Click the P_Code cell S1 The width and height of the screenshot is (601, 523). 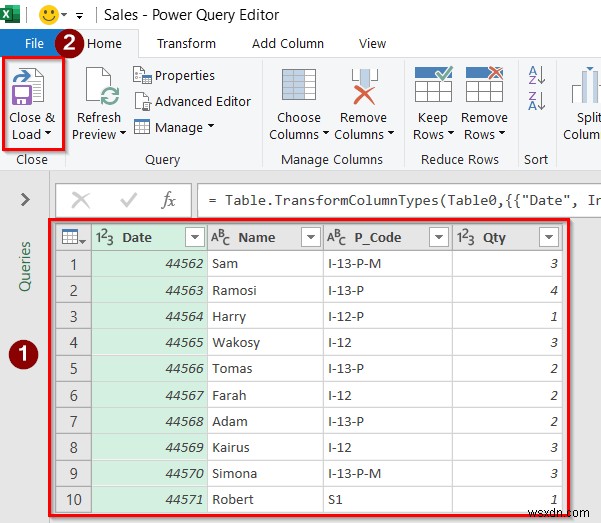[388, 500]
